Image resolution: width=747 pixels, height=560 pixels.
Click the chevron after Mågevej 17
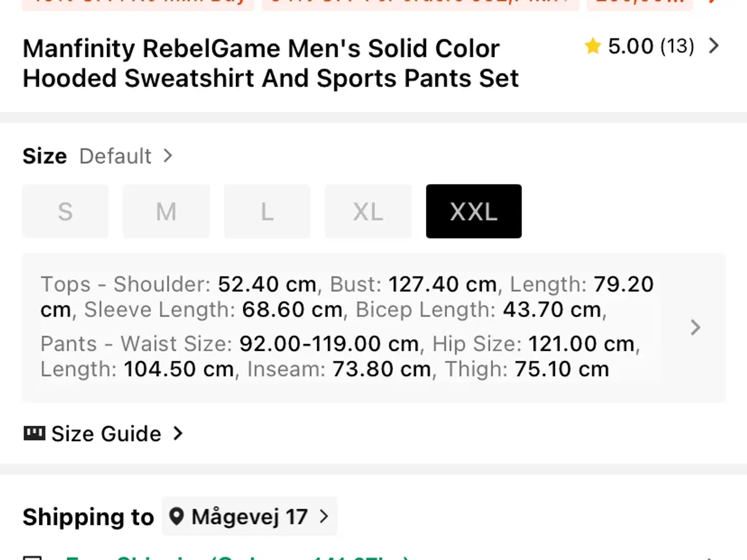(324, 516)
